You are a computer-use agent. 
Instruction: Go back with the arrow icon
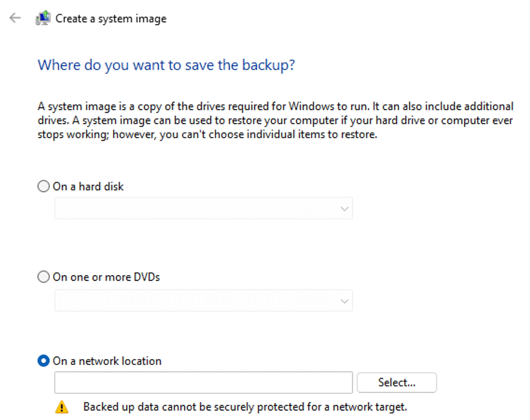point(15,18)
